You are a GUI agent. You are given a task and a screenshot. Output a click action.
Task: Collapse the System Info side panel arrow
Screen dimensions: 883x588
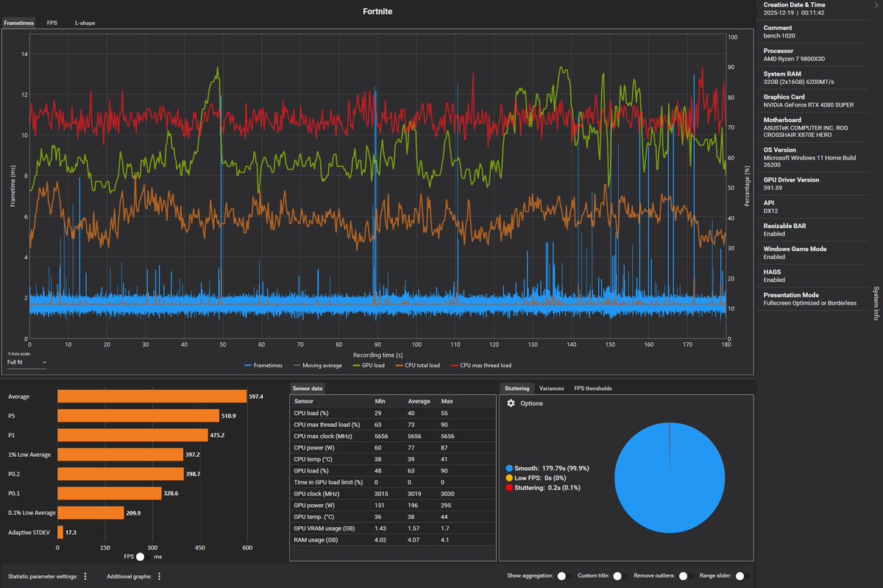tap(876, 4)
